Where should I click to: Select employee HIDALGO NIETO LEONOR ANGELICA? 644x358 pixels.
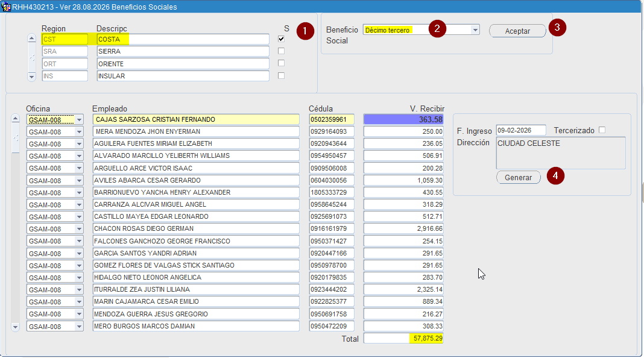(196, 277)
